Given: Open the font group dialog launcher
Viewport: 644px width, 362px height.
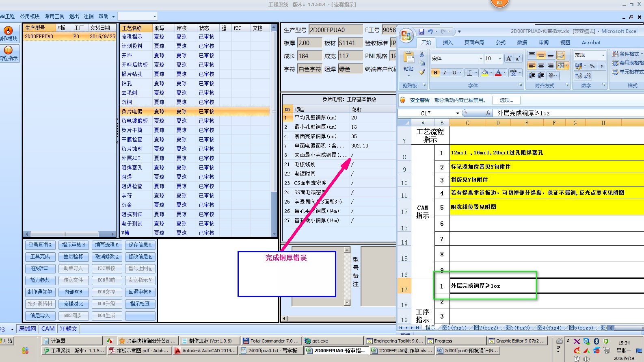Looking at the screenshot, I should tap(520, 85).
